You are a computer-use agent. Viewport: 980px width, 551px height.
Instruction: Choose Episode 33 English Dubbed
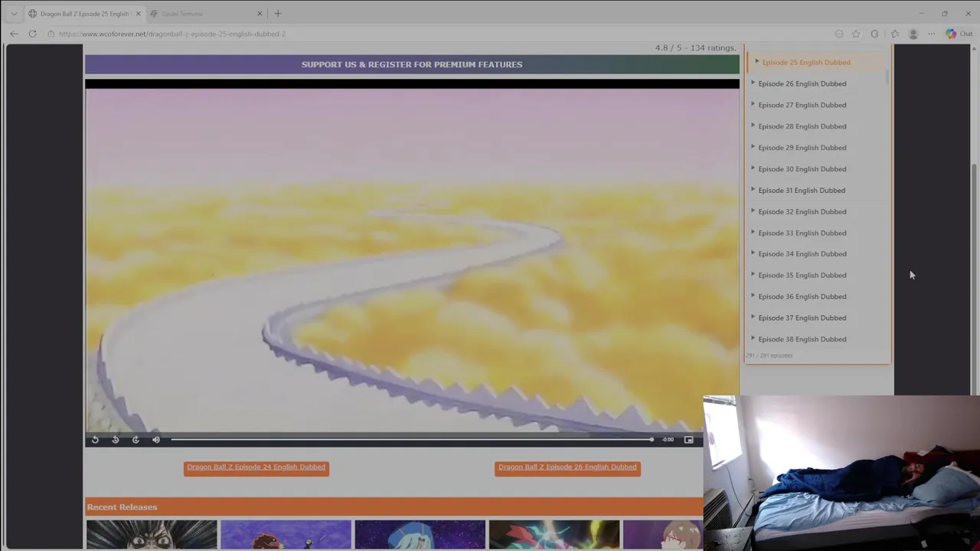point(802,233)
